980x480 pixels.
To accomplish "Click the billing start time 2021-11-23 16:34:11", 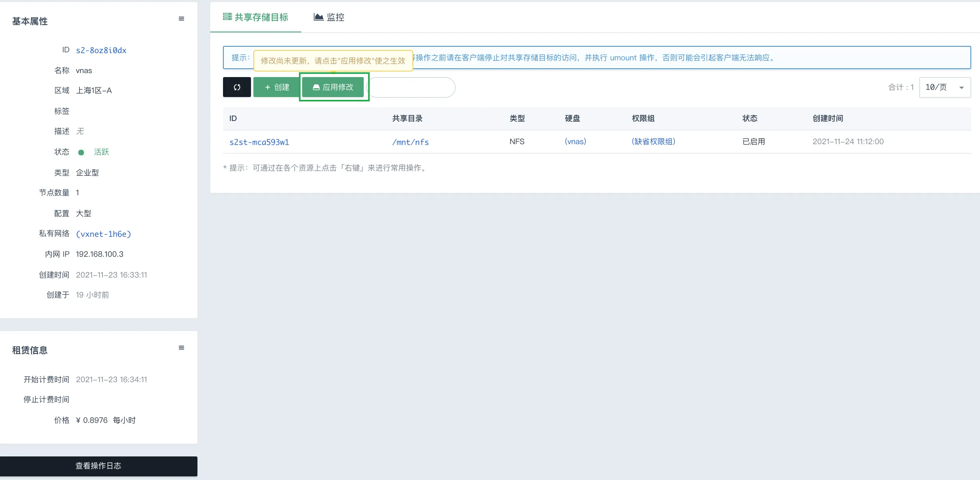I will click(x=112, y=379).
